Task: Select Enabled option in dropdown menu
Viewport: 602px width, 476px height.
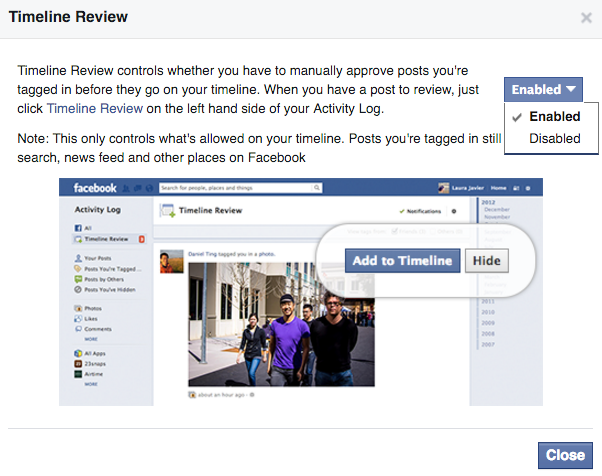Action: point(551,117)
